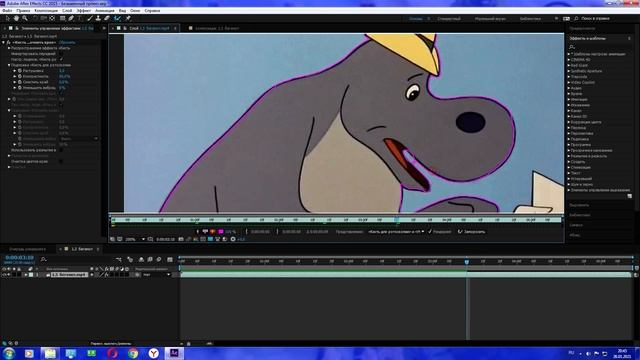Click the Layer panel time ruler playhead
This screenshot has height=360, width=640.
(396, 220)
